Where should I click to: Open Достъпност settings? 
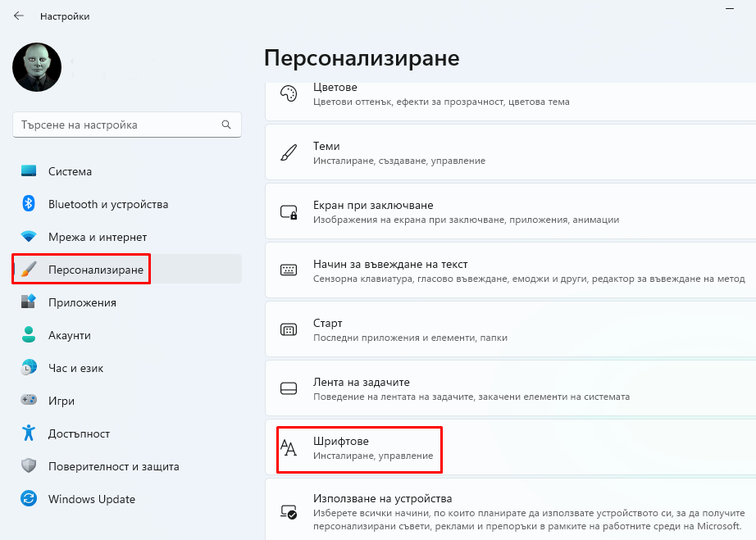pyautogui.click(x=127, y=433)
